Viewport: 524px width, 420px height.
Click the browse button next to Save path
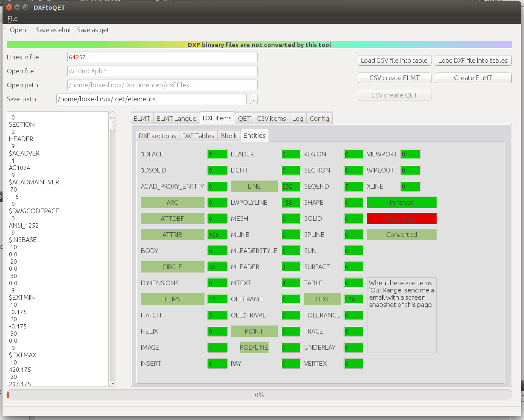253,99
